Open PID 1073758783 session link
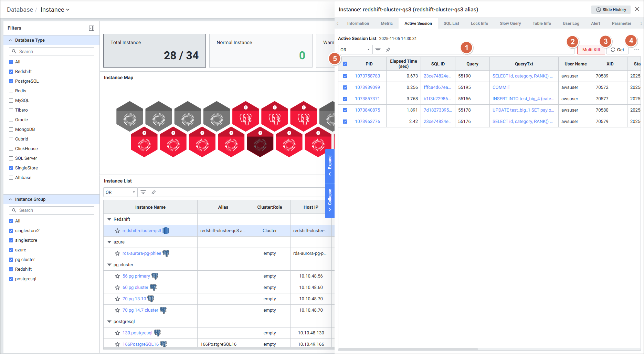 pos(367,76)
